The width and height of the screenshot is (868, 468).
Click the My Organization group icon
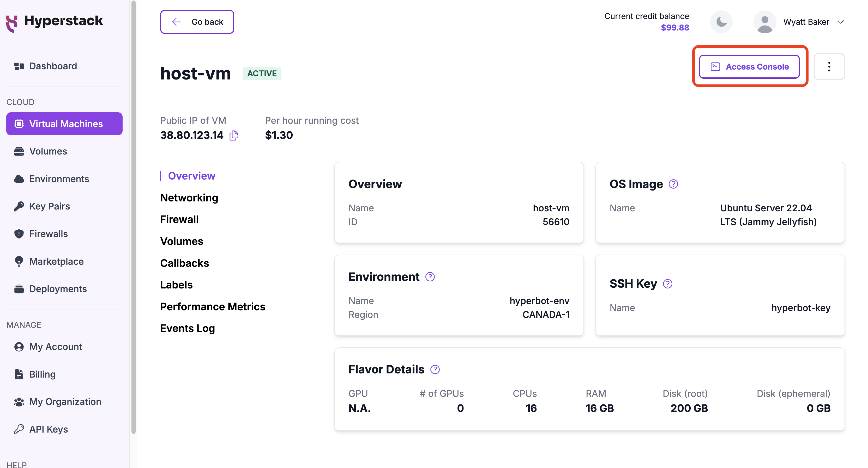pos(19,402)
